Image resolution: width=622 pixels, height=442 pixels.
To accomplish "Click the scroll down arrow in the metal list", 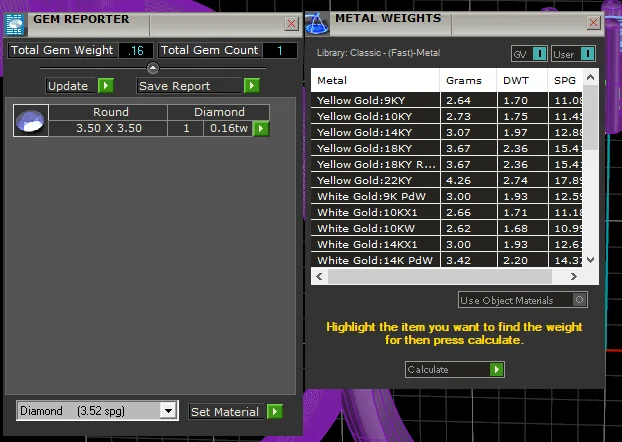I will point(590,260).
